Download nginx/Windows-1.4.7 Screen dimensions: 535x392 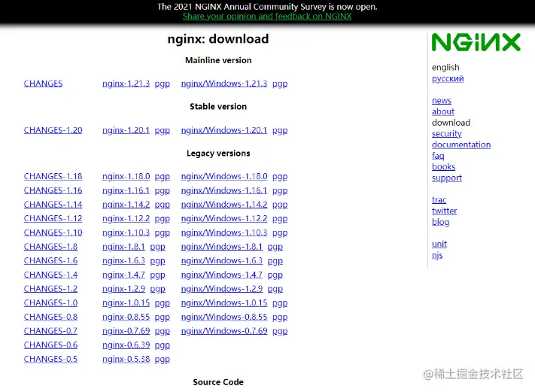tap(222, 275)
